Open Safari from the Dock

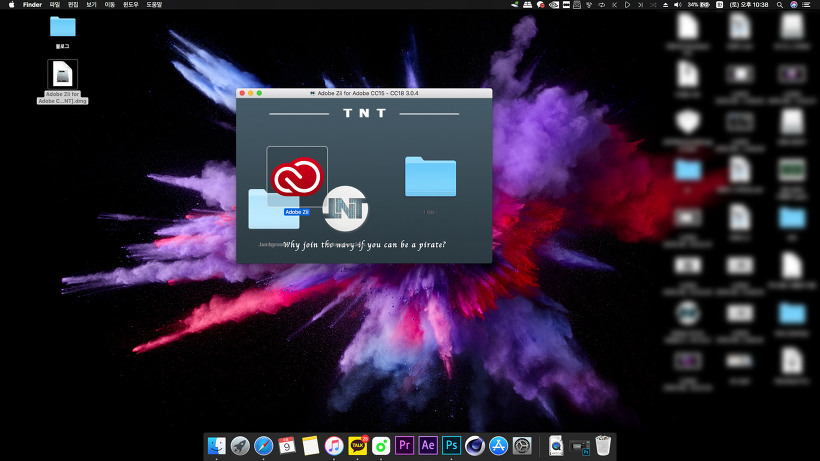(x=264, y=446)
